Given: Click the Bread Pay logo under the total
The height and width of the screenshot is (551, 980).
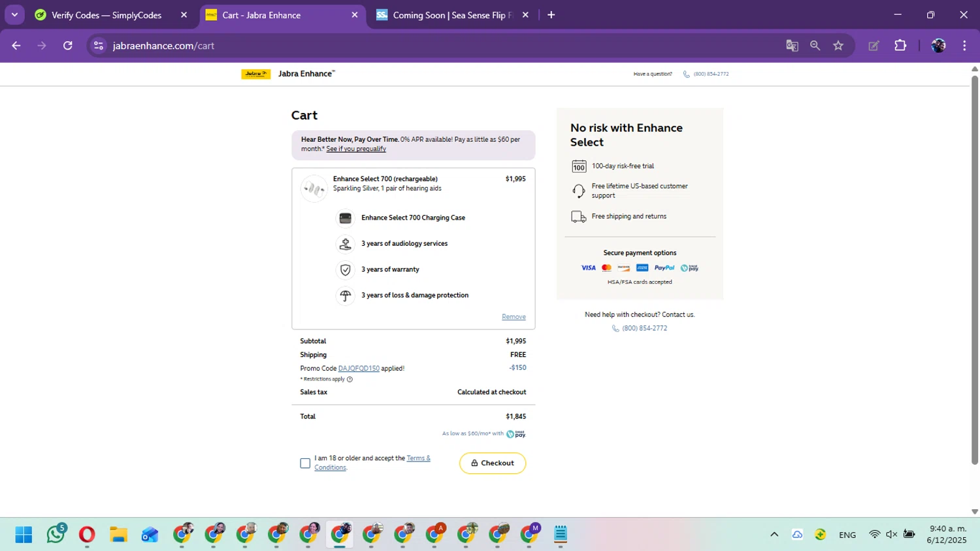Looking at the screenshot, I should (516, 434).
